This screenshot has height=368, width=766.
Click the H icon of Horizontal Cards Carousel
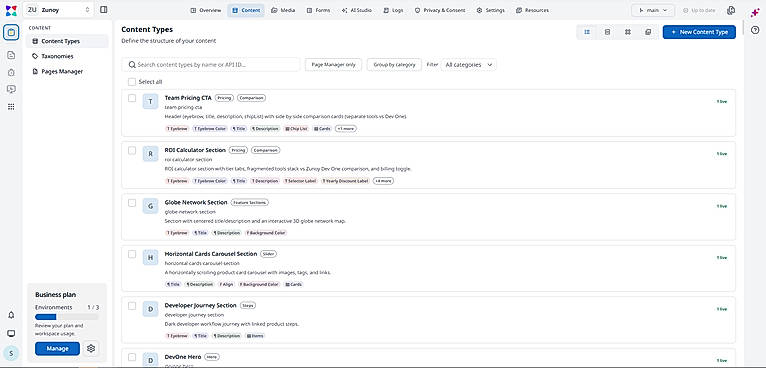point(150,258)
